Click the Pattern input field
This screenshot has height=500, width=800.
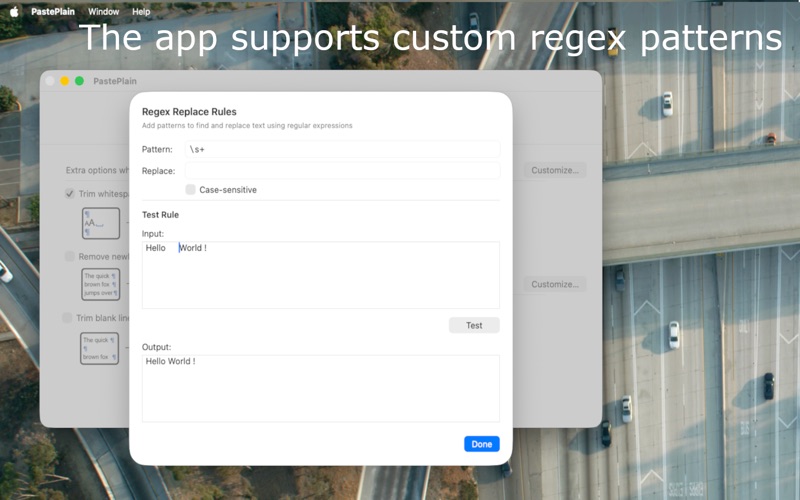[x=342, y=149]
